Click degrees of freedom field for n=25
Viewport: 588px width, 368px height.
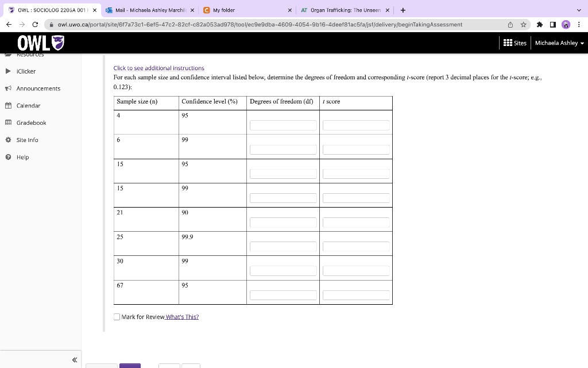(283, 247)
